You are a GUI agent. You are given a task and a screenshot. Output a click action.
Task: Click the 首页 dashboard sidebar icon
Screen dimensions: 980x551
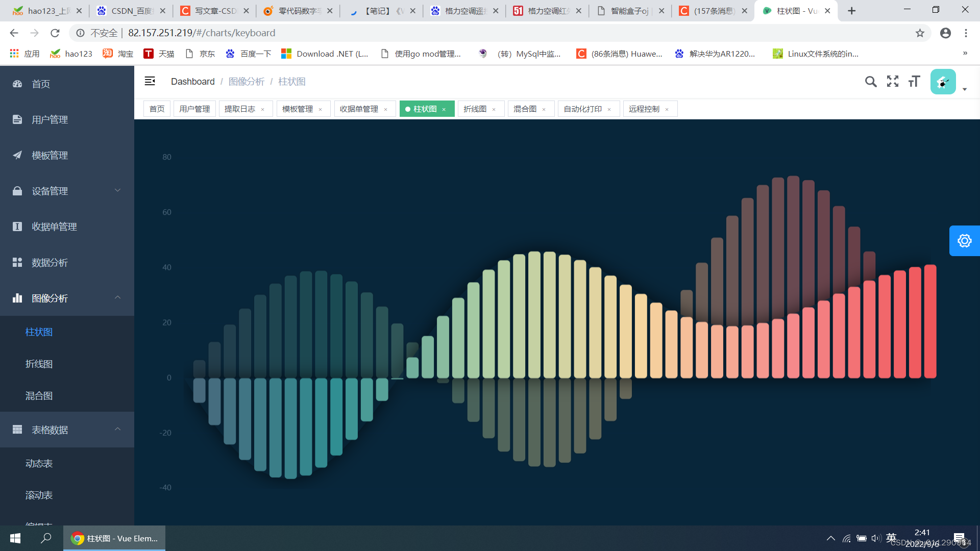(17, 84)
